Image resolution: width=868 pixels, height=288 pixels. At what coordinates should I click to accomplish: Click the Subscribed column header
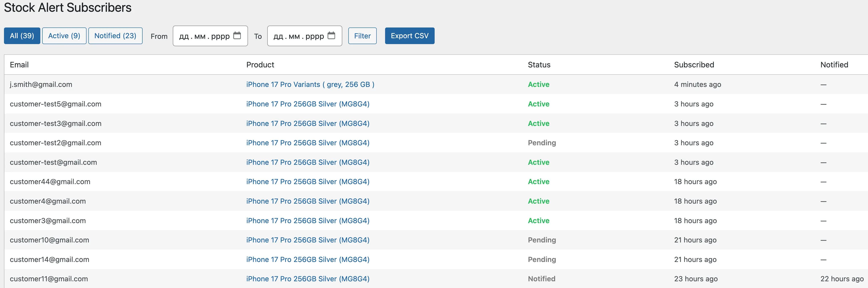(x=694, y=65)
